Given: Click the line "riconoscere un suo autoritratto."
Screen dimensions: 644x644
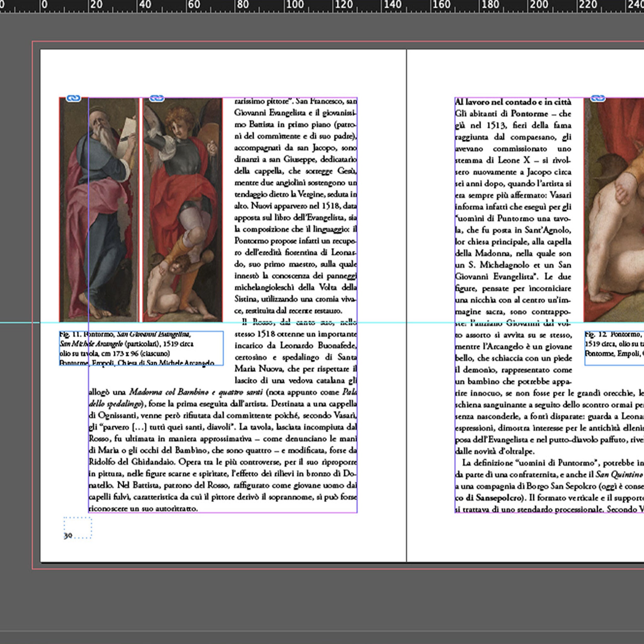Looking at the screenshot, I should click(143, 509).
